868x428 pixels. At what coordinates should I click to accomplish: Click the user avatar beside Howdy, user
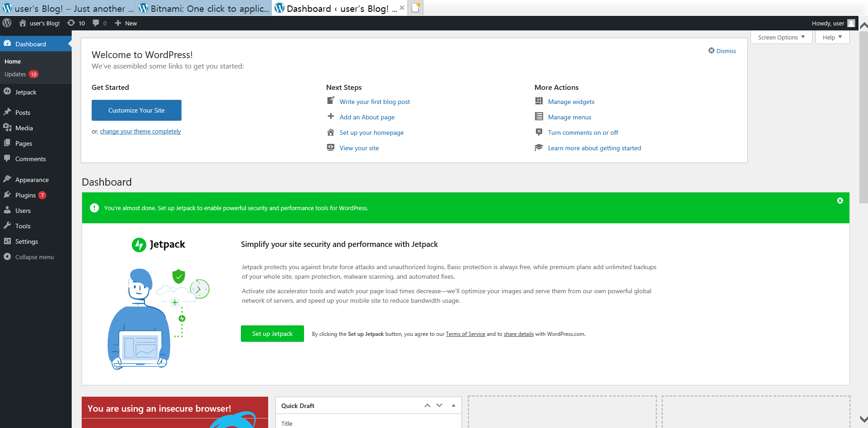click(x=851, y=23)
